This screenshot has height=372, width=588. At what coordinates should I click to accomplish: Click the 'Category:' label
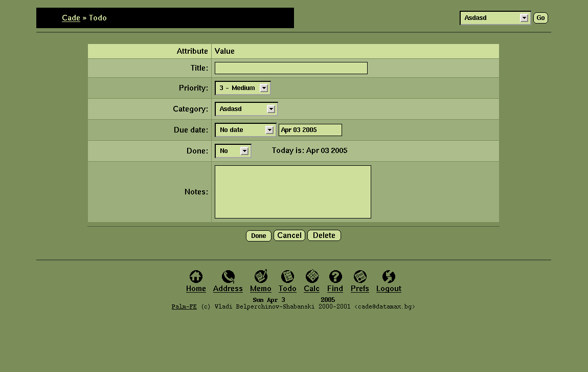[x=191, y=109]
